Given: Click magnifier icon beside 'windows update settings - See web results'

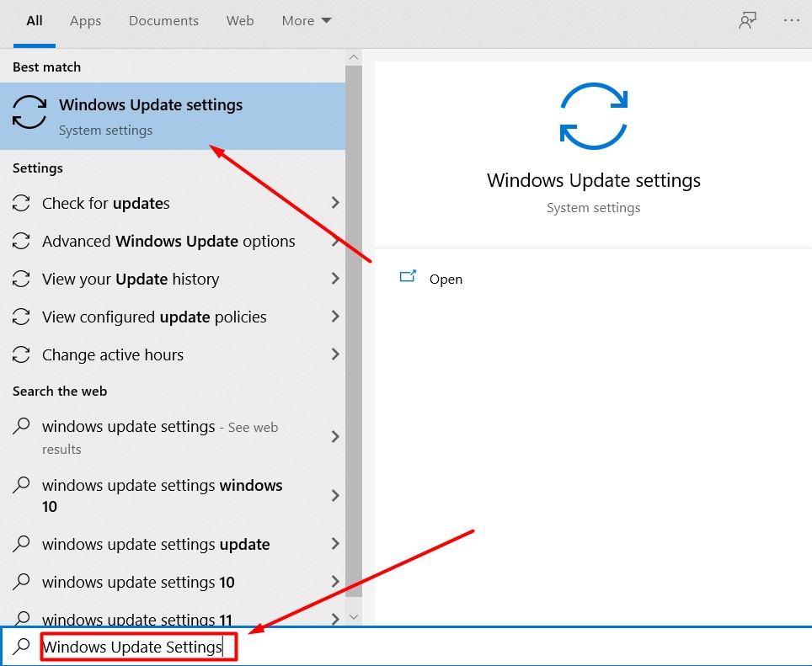Looking at the screenshot, I should pyautogui.click(x=21, y=426).
